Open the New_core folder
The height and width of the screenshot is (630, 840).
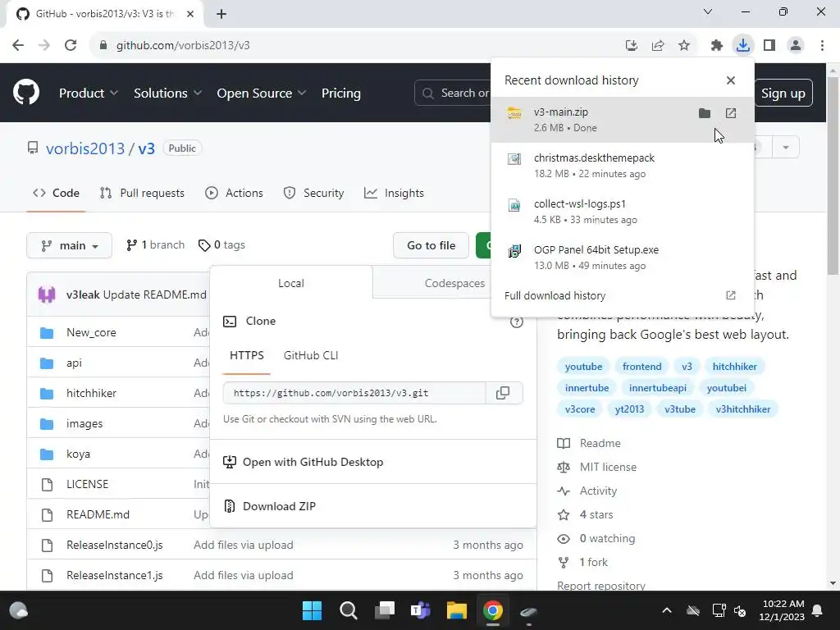coord(91,332)
